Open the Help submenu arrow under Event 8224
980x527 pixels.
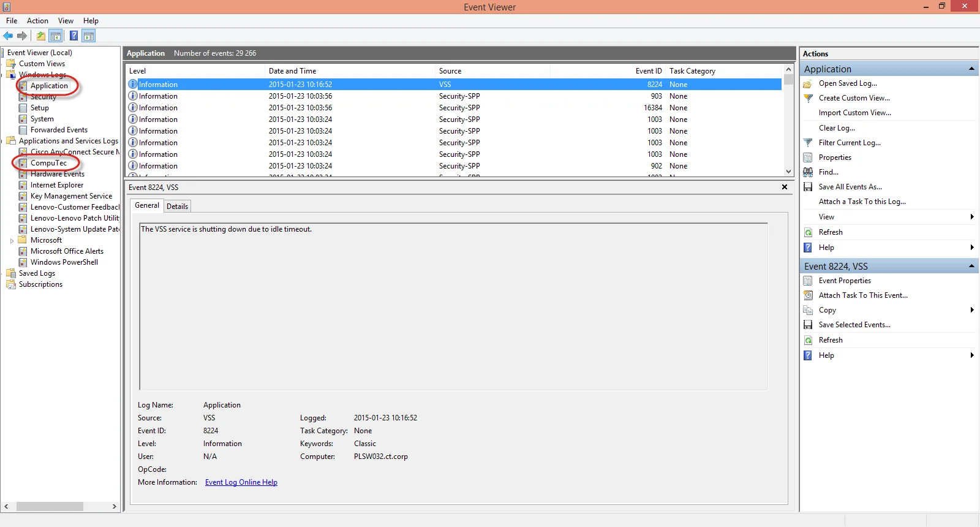(972, 355)
